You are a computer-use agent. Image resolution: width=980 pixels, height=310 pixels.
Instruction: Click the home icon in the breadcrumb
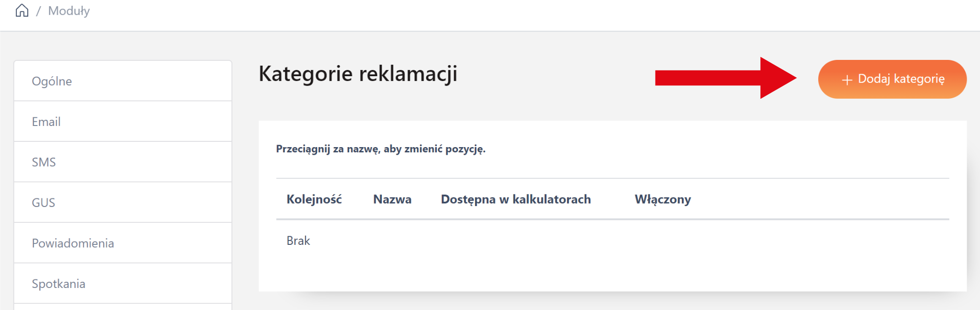pos(22,11)
